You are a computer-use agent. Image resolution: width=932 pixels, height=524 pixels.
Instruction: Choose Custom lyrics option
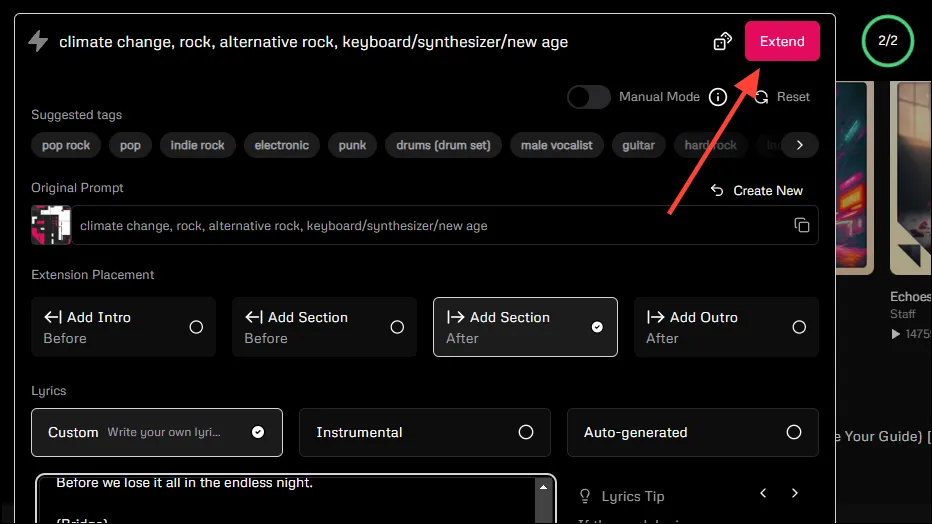[157, 433]
